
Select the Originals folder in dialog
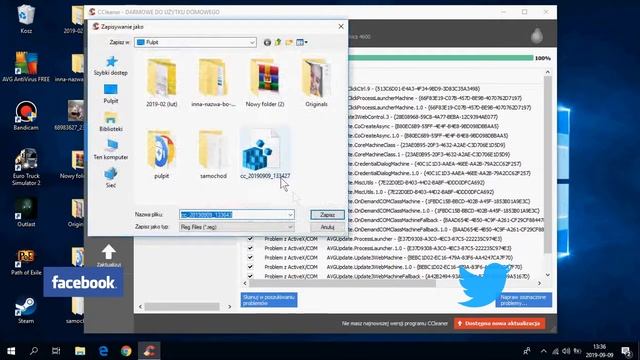tap(316, 83)
